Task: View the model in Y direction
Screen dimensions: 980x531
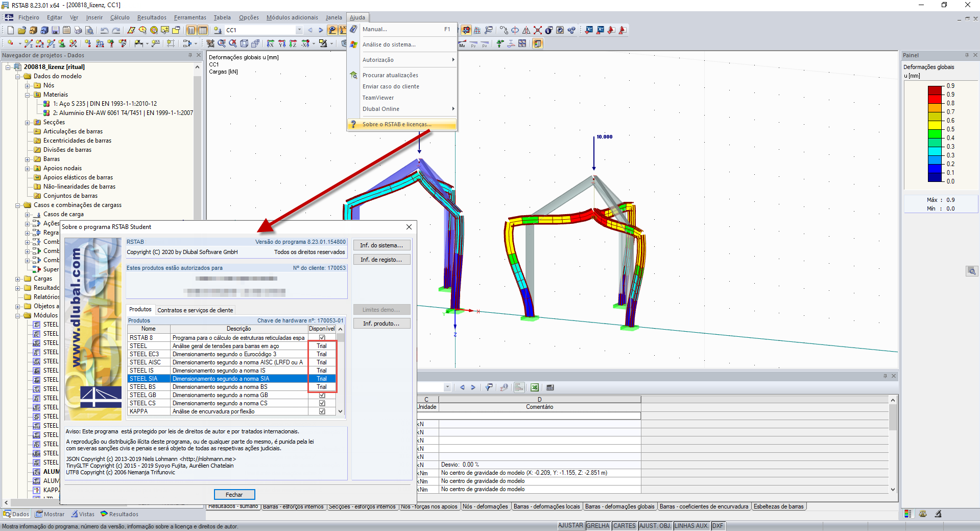Action: [x=282, y=43]
